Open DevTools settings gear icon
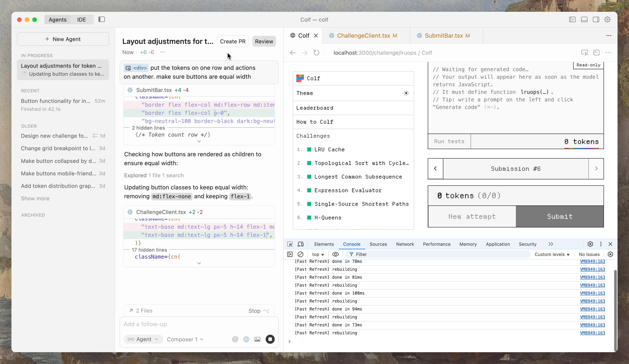Viewport: 629px width, 364px height. point(590,244)
